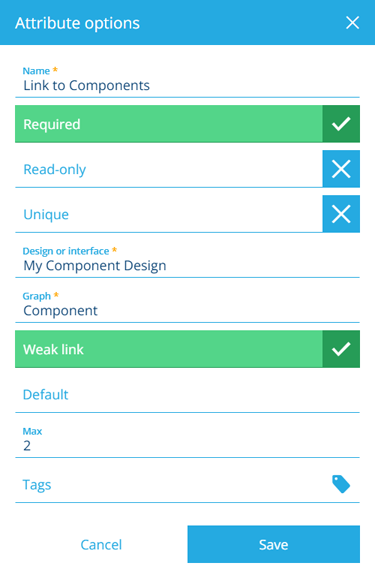Screen dimensions: 375x578
Task: Toggle the Weak link row label
Action: coord(169,349)
